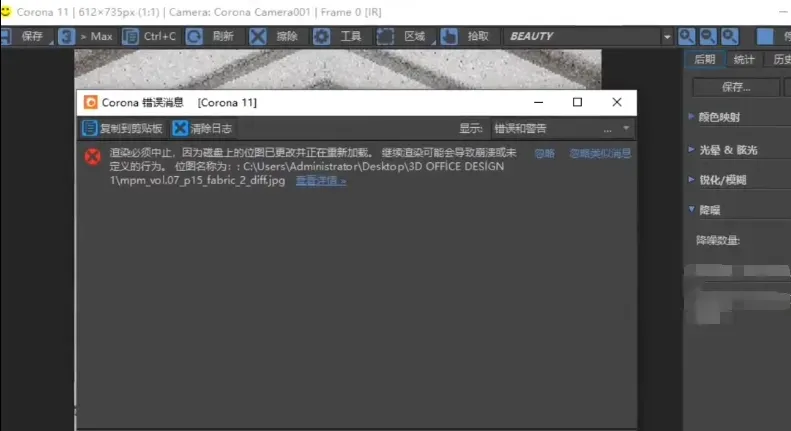
Task: Click the error message text with file path
Action: tap(313, 167)
